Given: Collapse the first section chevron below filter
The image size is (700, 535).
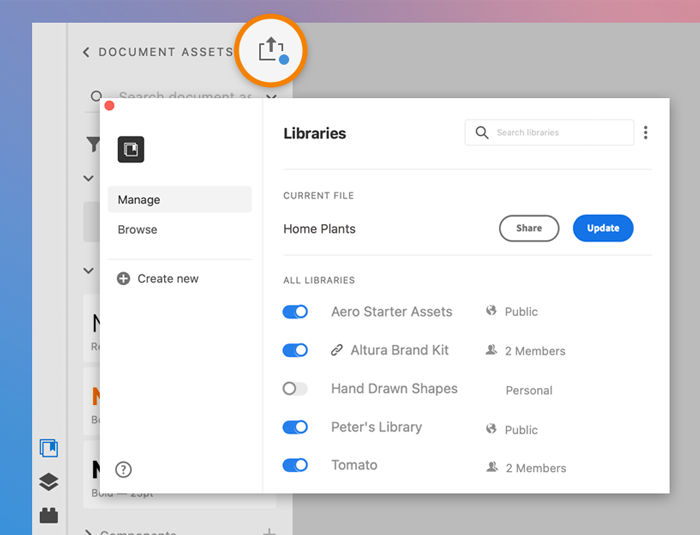Looking at the screenshot, I should (x=88, y=178).
